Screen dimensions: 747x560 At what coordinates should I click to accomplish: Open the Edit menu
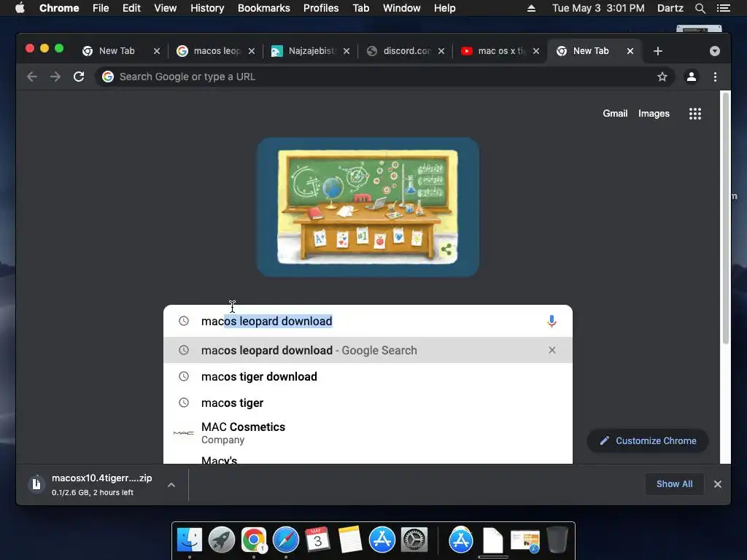click(131, 8)
